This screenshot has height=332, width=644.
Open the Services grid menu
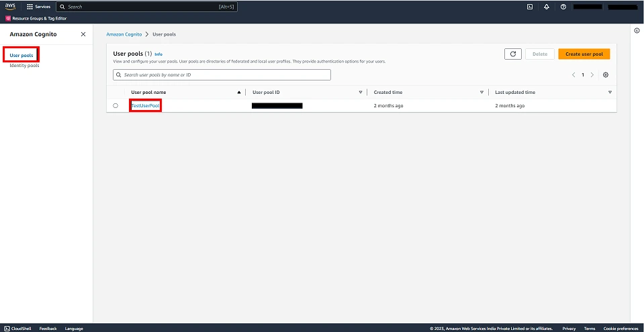38,7
